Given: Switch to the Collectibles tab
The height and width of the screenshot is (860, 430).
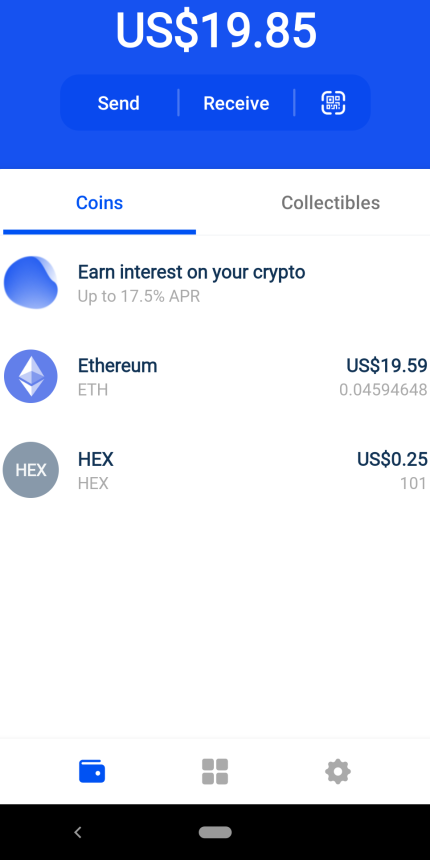Looking at the screenshot, I should point(331,203).
